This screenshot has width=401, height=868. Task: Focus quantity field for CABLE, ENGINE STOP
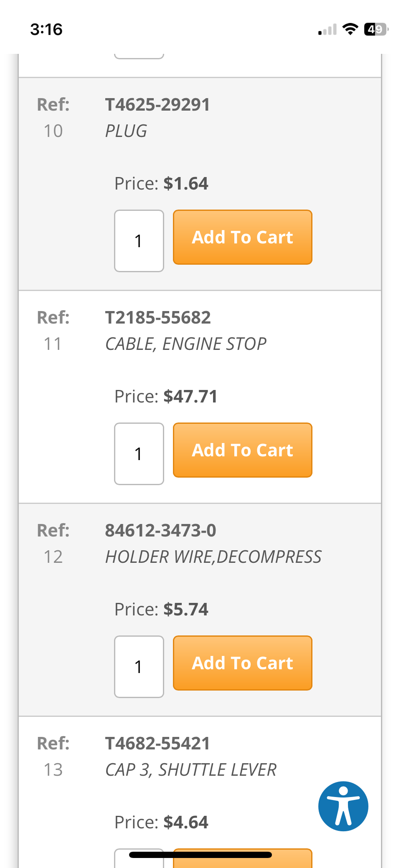[x=139, y=454]
